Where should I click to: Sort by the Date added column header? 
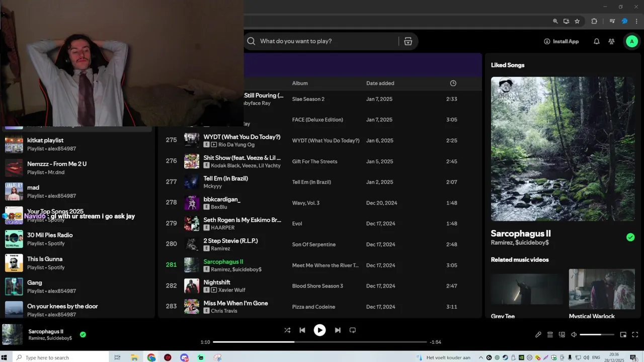380,83
